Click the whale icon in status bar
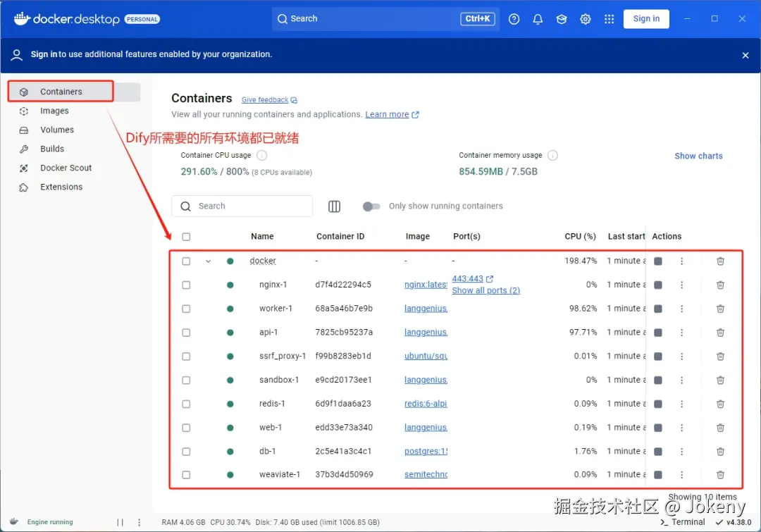Screen dimensions: 761x532 (x=14, y=522)
